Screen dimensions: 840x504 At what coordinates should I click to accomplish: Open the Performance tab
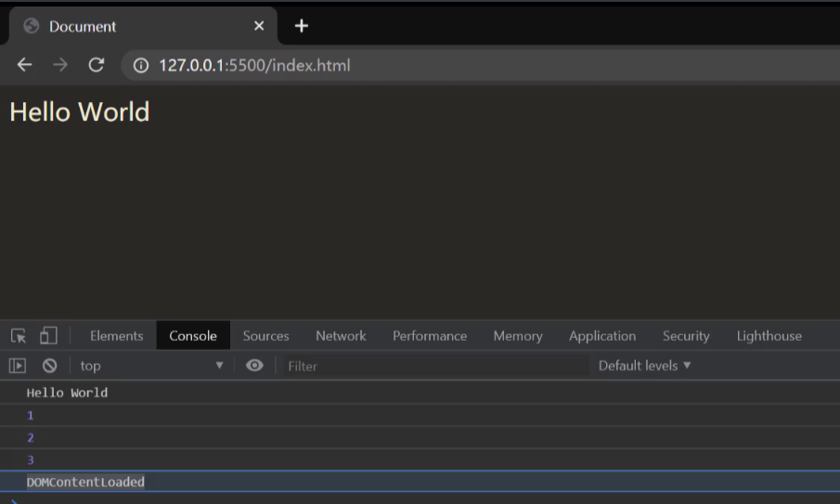coord(430,336)
